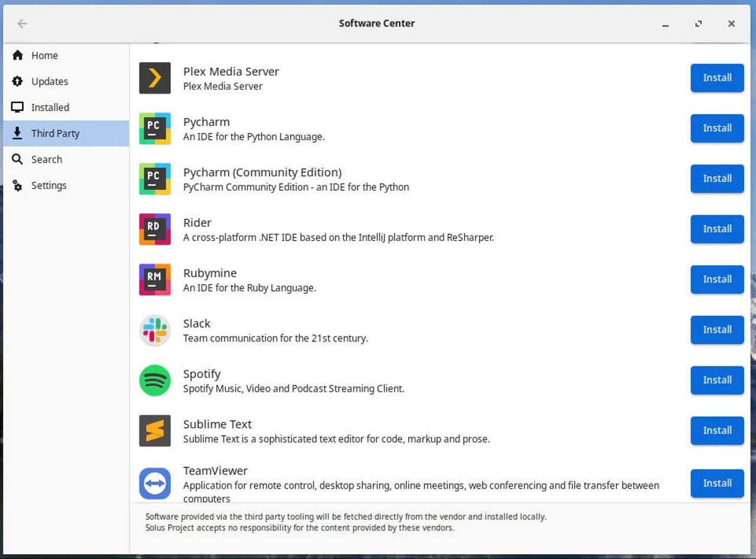
Task: Click the Installed monitor icon in sidebar
Action: 18,107
